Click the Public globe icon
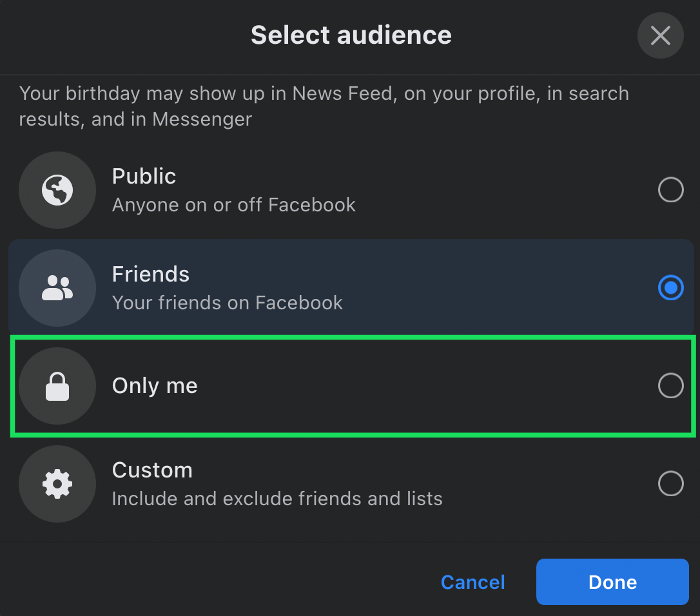Image resolution: width=700 pixels, height=616 pixels. point(57,190)
